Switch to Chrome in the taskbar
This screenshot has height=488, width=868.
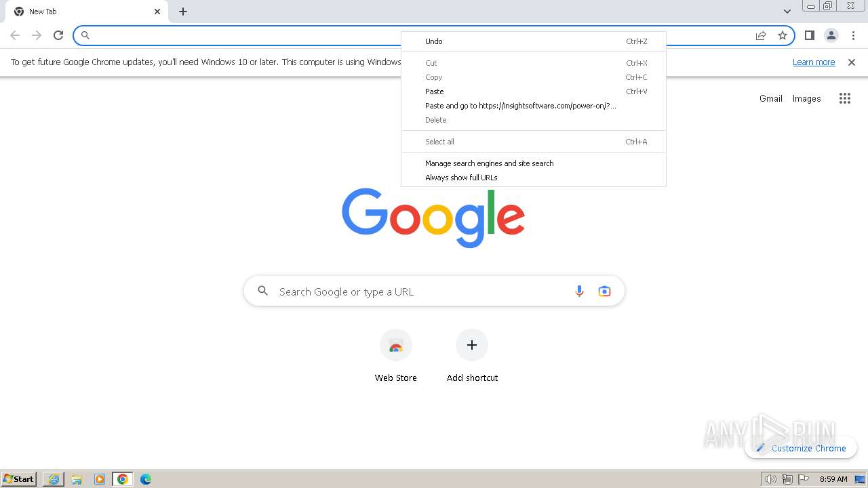pyautogui.click(x=123, y=479)
